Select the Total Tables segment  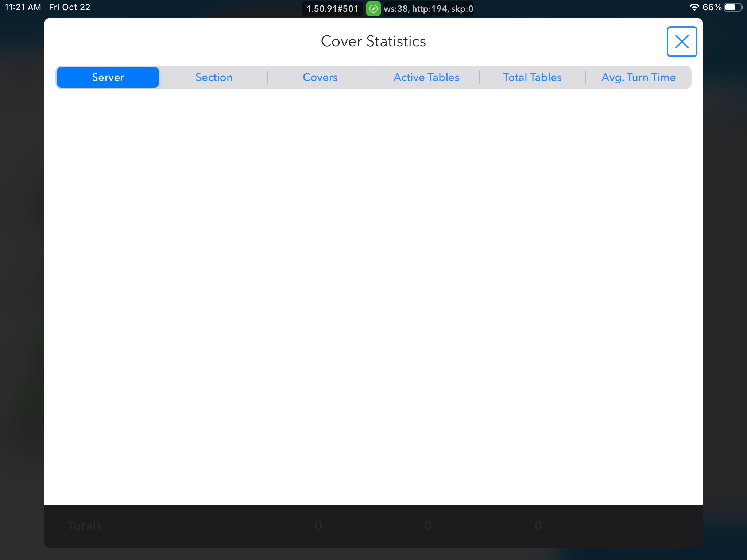532,77
